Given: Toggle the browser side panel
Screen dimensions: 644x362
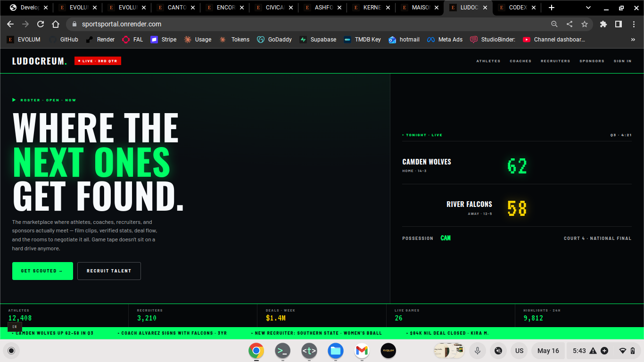Looking at the screenshot, I should (x=619, y=24).
